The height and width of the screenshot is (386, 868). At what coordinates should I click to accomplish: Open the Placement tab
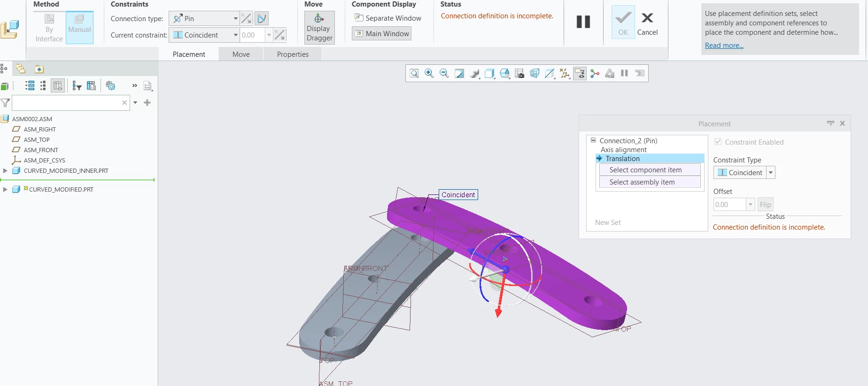click(189, 54)
